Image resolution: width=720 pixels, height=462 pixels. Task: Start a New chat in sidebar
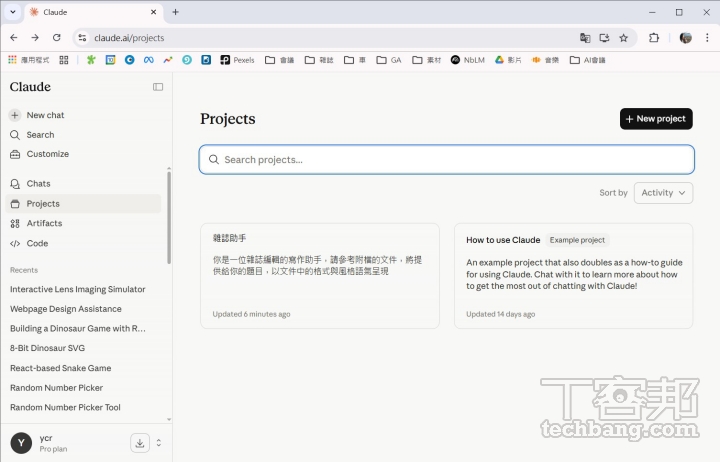[x=37, y=115]
